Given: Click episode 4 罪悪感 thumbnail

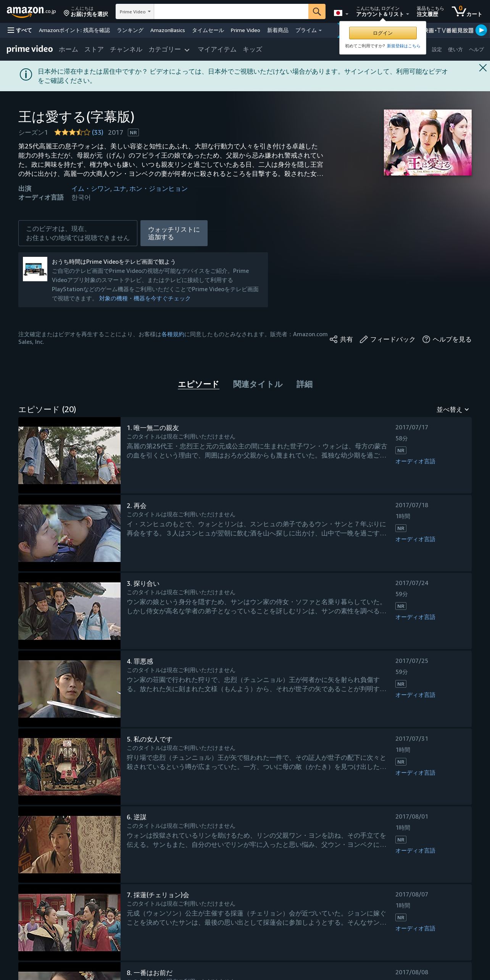Looking at the screenshot, I should [x=69, y=689].
